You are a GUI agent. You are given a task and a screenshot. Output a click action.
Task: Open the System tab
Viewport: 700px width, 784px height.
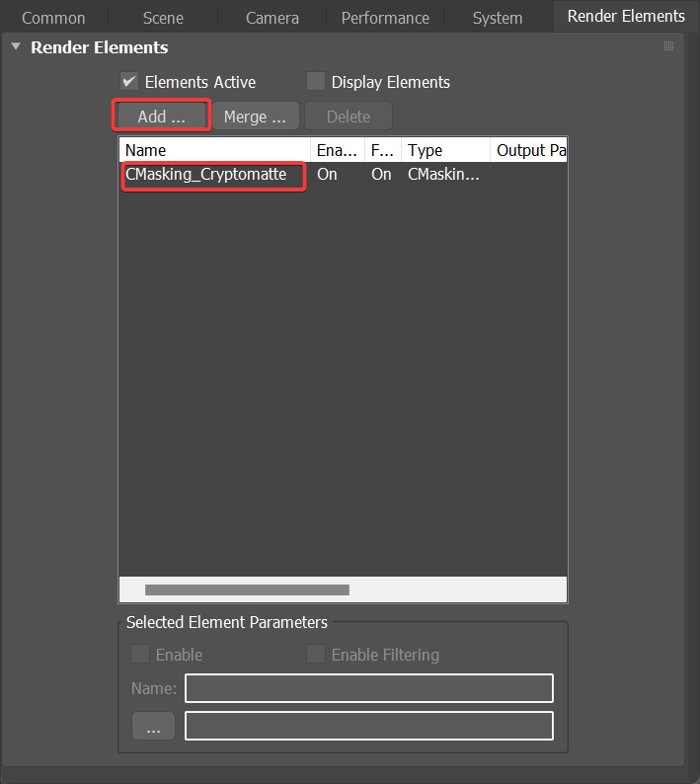[x=498, y=18]
